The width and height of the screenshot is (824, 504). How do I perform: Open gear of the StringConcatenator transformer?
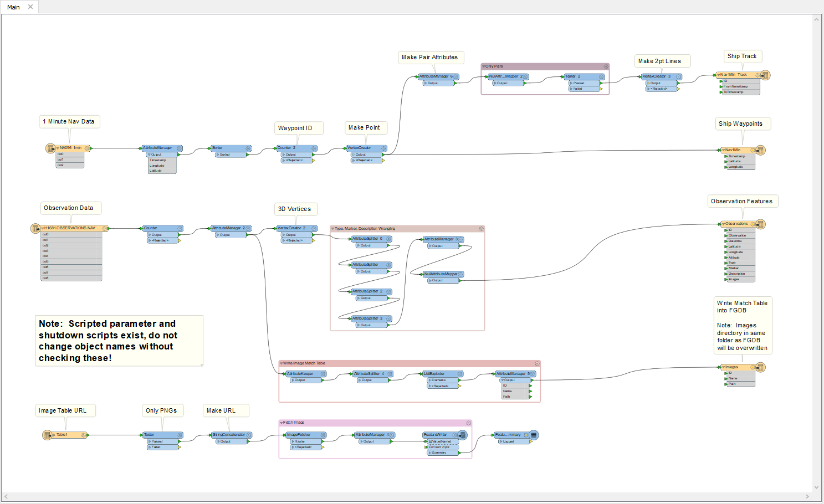[249, 435]
